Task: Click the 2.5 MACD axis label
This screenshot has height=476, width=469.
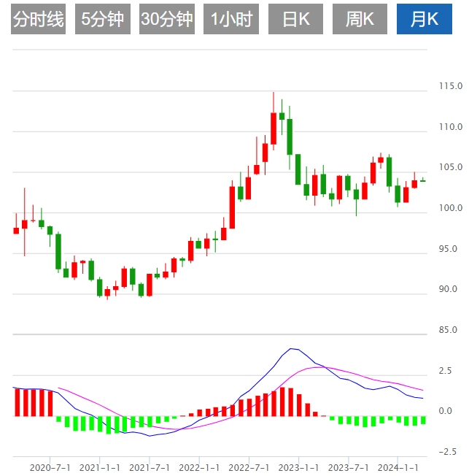Action: coord(445,371)
